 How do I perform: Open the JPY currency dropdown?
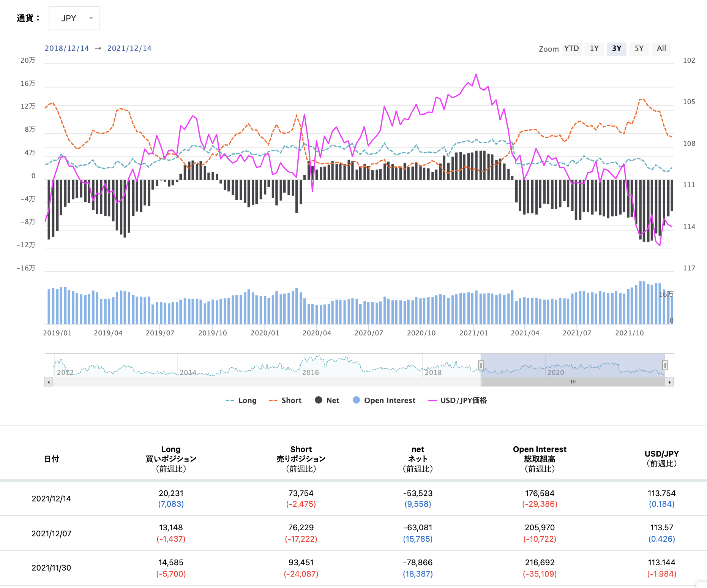coord(74,18)
